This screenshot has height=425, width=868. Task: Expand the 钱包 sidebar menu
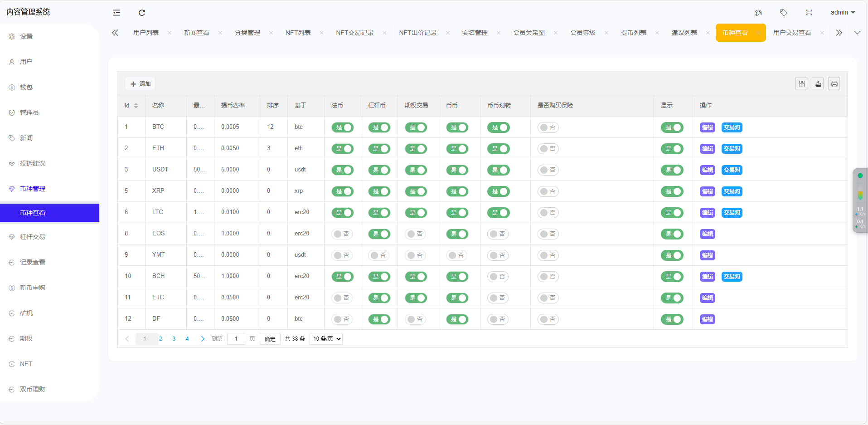pos(50,87)
